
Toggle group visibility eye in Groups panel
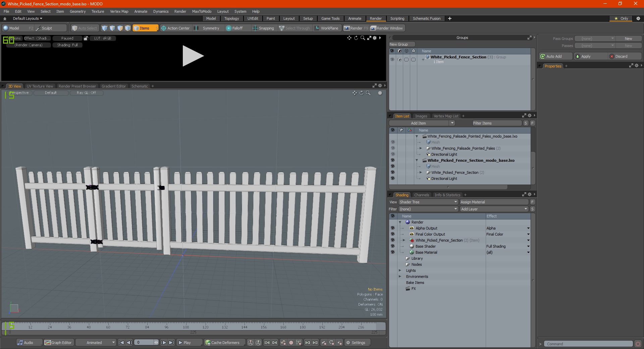[392, 59]
